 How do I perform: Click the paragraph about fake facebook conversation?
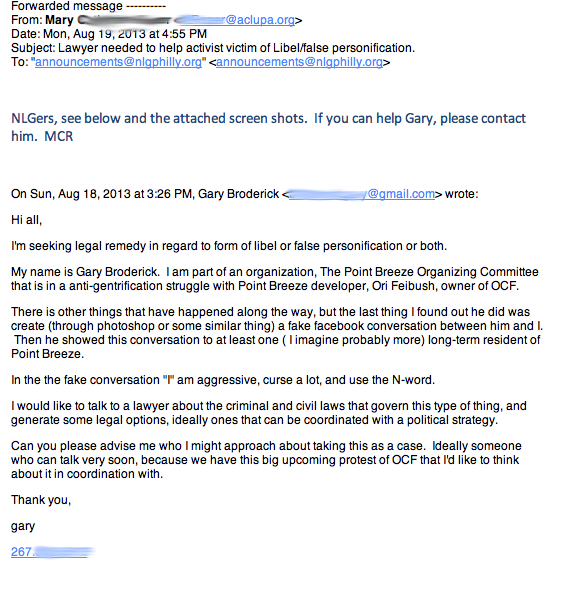pos(277,333)
